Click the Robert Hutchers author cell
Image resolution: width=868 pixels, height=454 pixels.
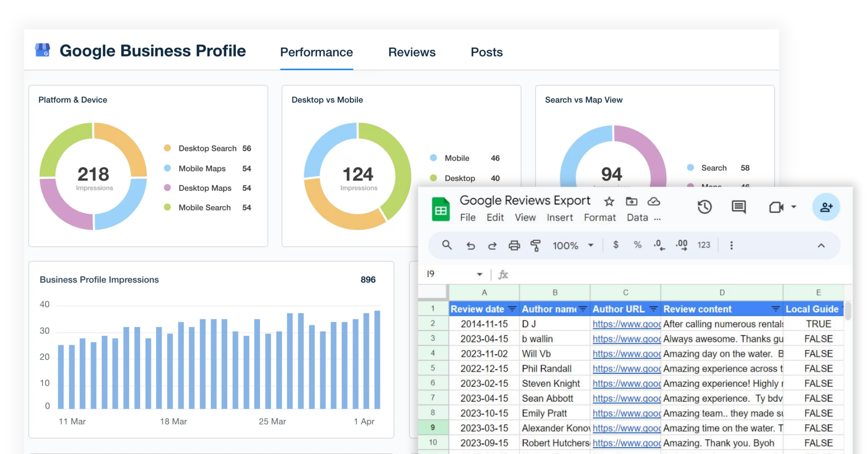[555, 443]
